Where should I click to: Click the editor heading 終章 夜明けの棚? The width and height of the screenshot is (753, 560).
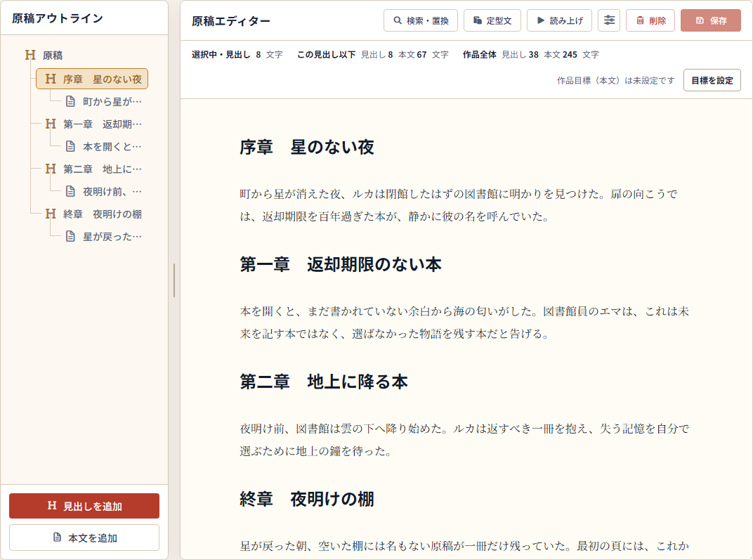pos(307,499)
